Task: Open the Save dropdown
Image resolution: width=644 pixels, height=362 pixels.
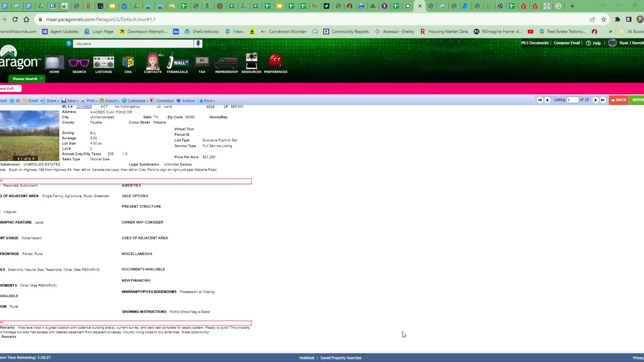Action: (69, 101)
